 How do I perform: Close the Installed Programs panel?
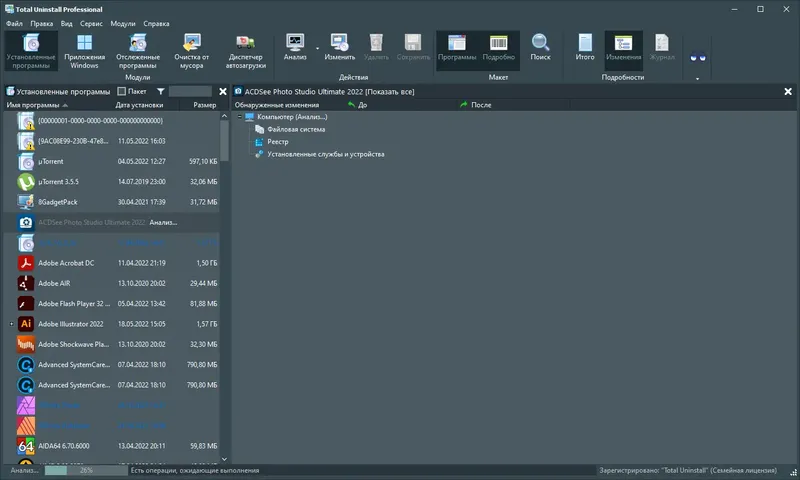coord(223,91)
